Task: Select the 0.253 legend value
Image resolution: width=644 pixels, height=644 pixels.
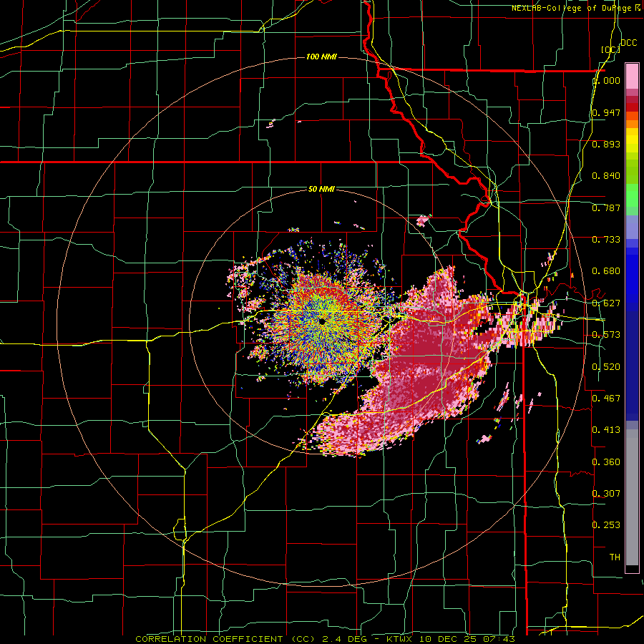Action: (x=606, y=525)
